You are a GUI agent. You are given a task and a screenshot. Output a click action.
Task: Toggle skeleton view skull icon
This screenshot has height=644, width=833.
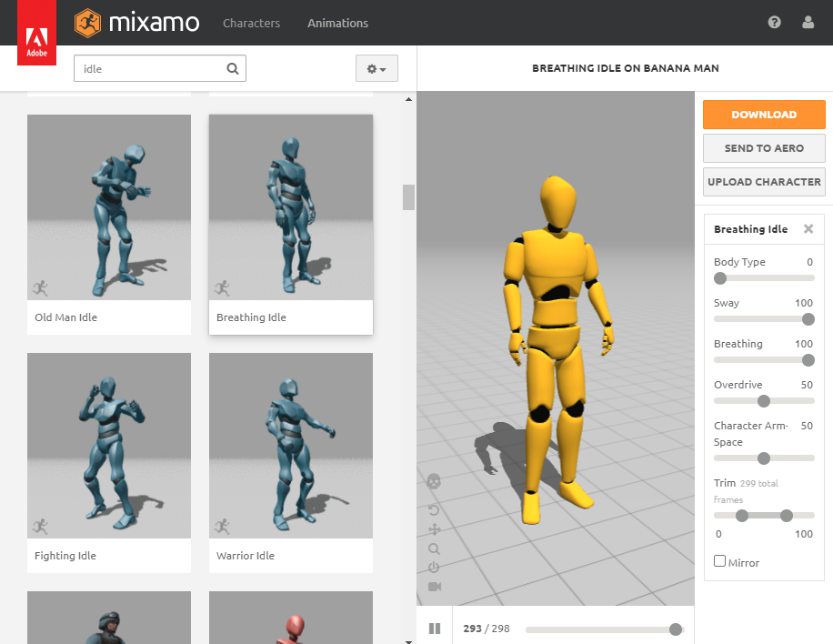pyautogui.click(x=434, y=481)
